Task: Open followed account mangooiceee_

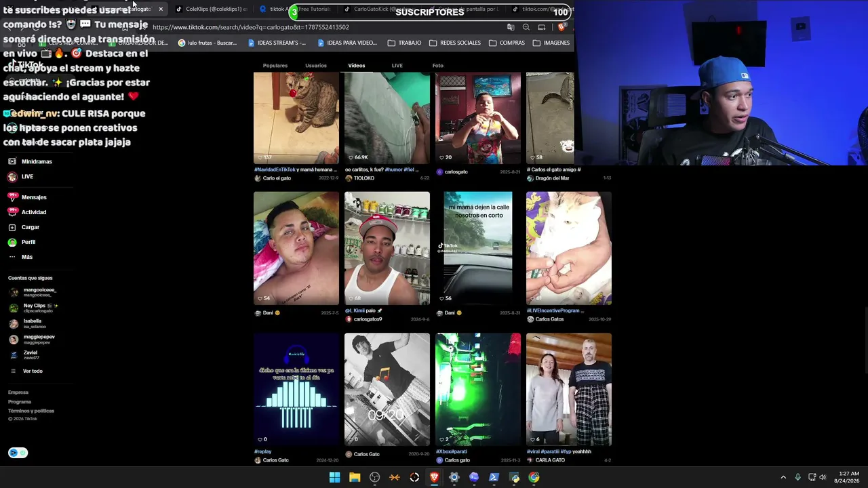Action: [33, 292]
